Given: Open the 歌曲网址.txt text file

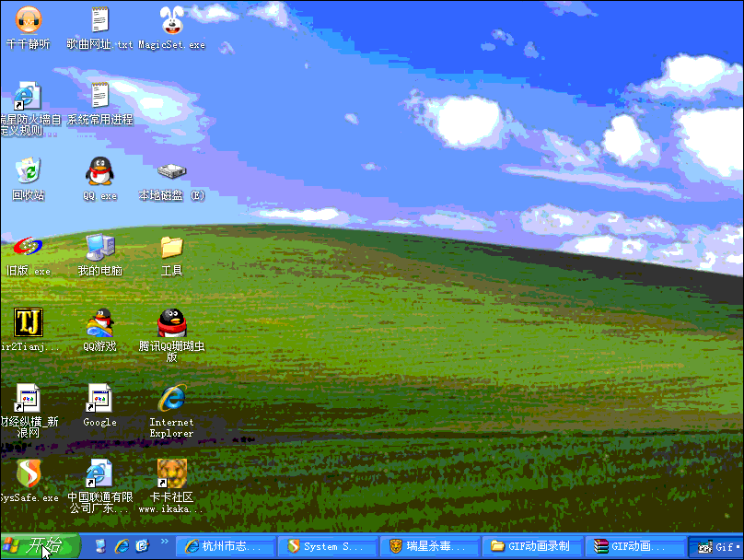Looking at the screenshot, I should 99,20.
